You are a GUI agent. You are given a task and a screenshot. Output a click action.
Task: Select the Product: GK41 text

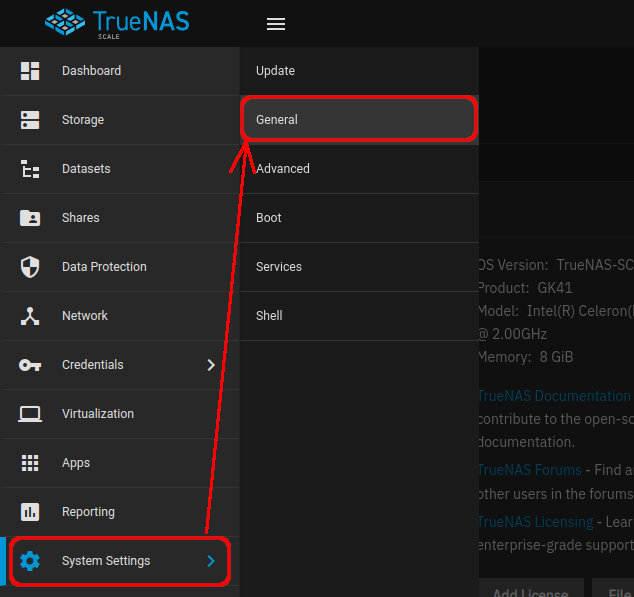click(525, 288)
